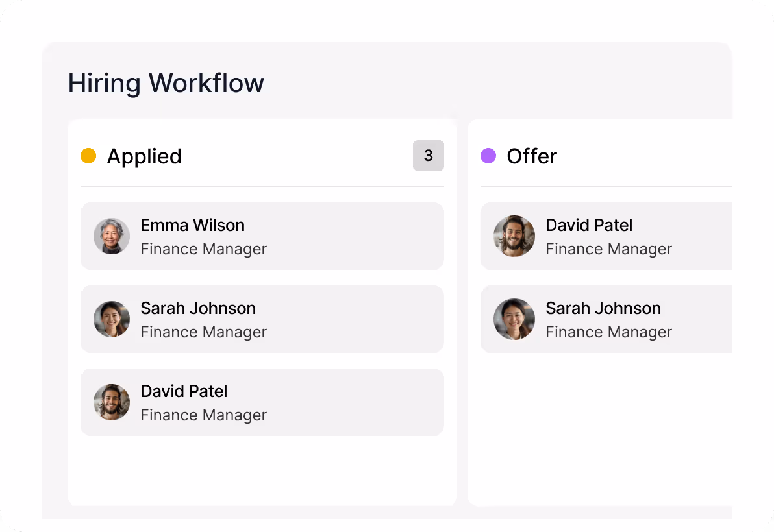Screen dimensions: 774x532
Task: Click Finance Manager under David Patel in Offer
Action: point(608,249)
